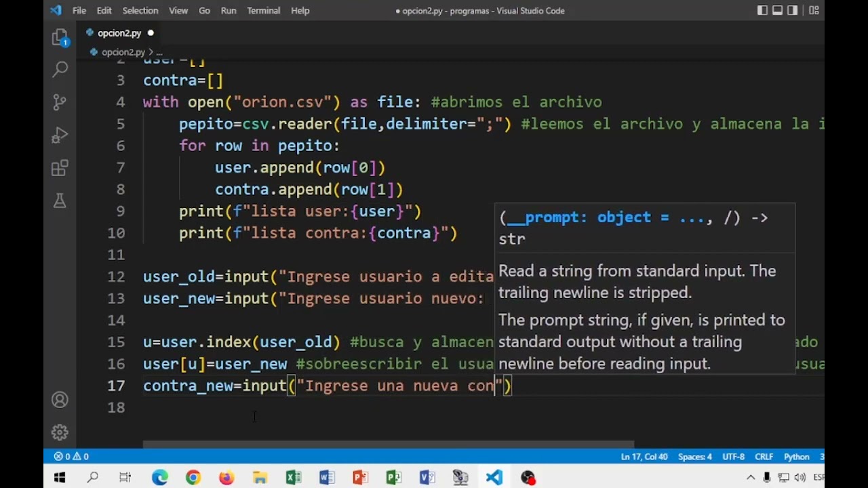Screen dimensions: 868x488
Task: Click the input signature tooltip text
Action: [x=633, y=228]
